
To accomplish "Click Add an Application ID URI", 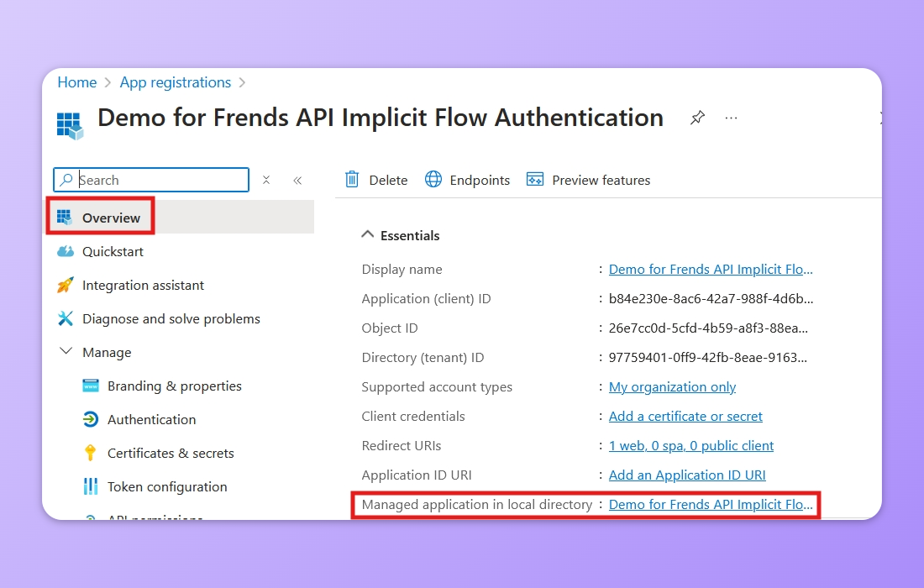I will (x=687, y=475).
